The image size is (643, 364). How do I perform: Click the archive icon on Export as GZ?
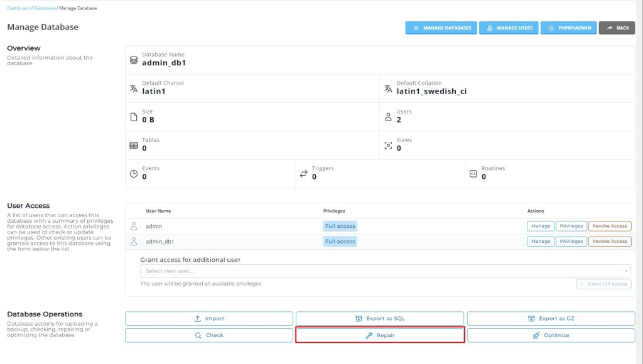tap(531, 319)
